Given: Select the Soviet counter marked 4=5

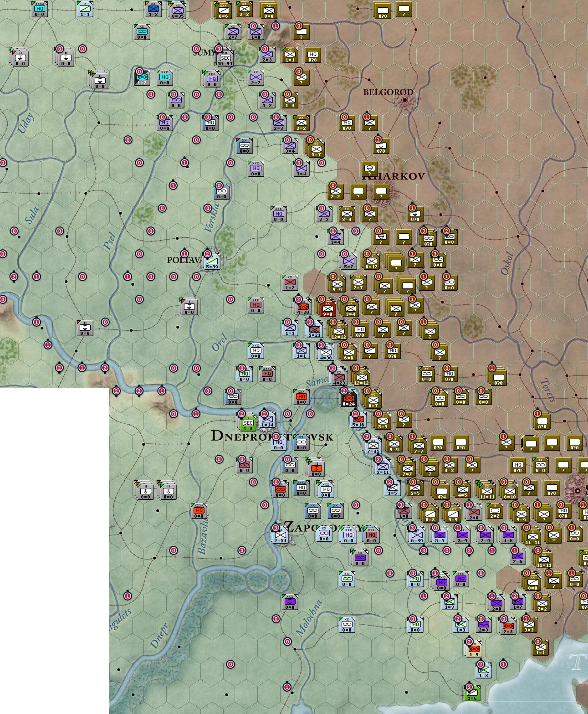Looking at the screenshot, I should [x=462, y=490].
